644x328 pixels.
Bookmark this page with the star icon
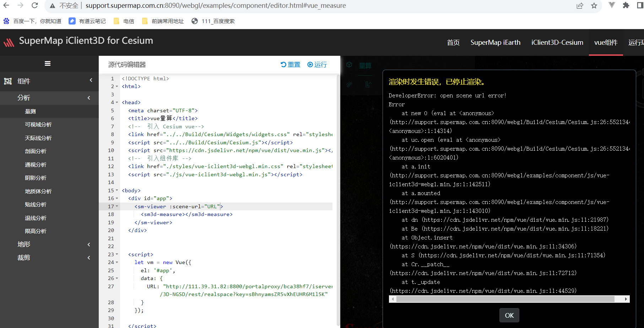click(594, 6)
